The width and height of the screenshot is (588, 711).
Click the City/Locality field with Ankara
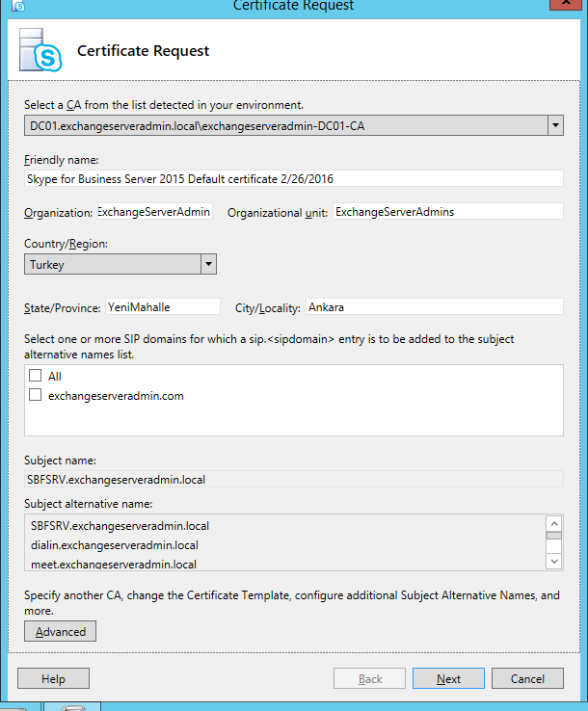[x=435, y=307]
